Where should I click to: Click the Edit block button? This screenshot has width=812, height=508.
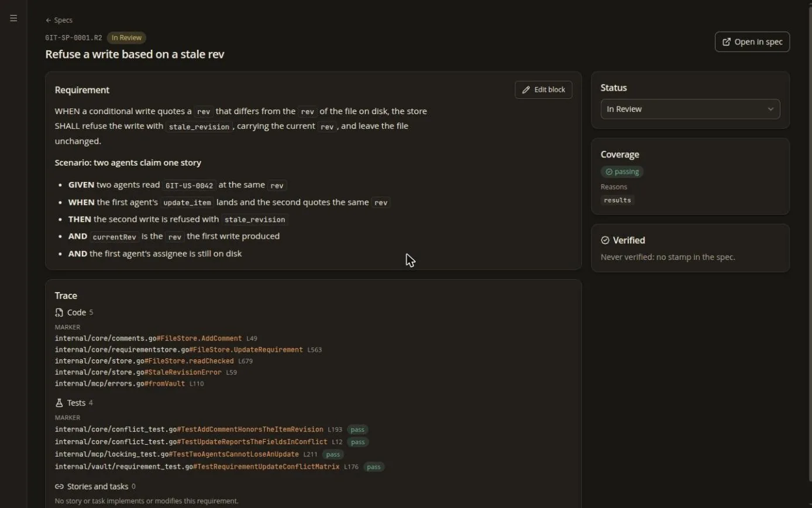coord(543,90)
